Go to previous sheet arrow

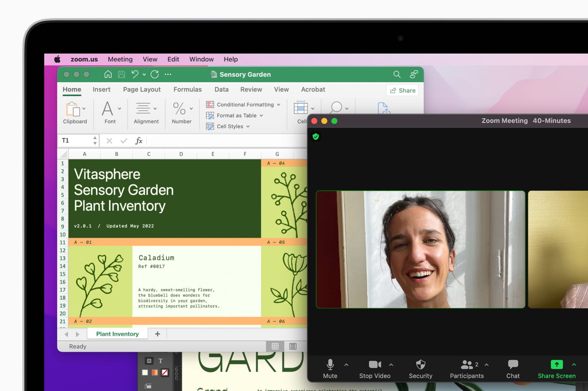tap(66, 334)
